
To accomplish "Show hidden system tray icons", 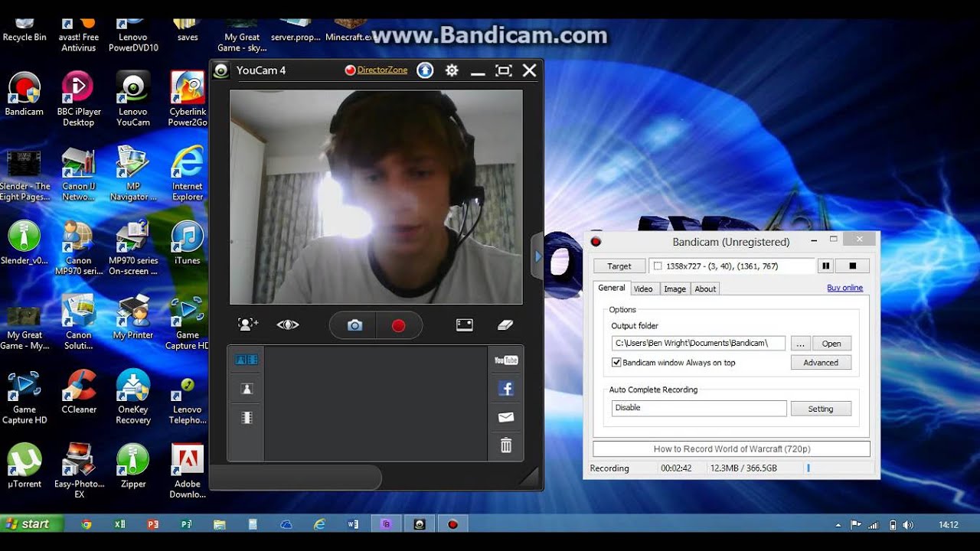I will coord(838,525).
